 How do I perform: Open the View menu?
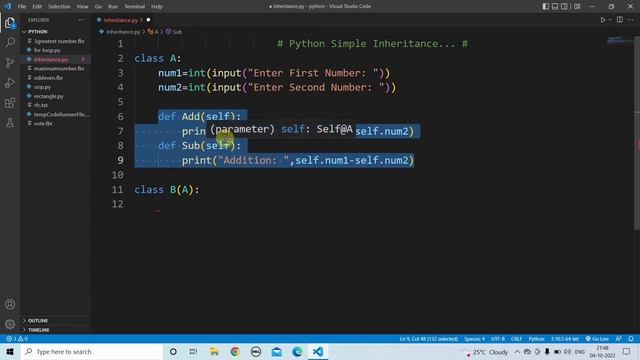(x=82, y=7)
